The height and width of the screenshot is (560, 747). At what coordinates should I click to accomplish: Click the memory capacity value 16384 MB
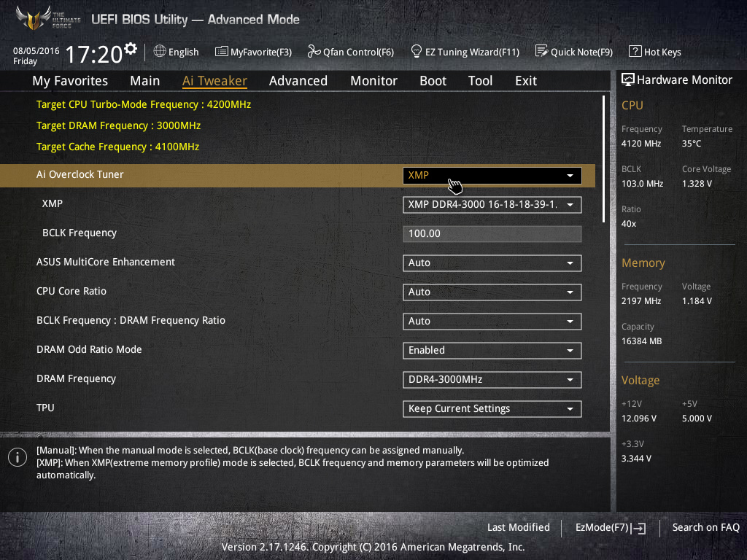point(642,341)
